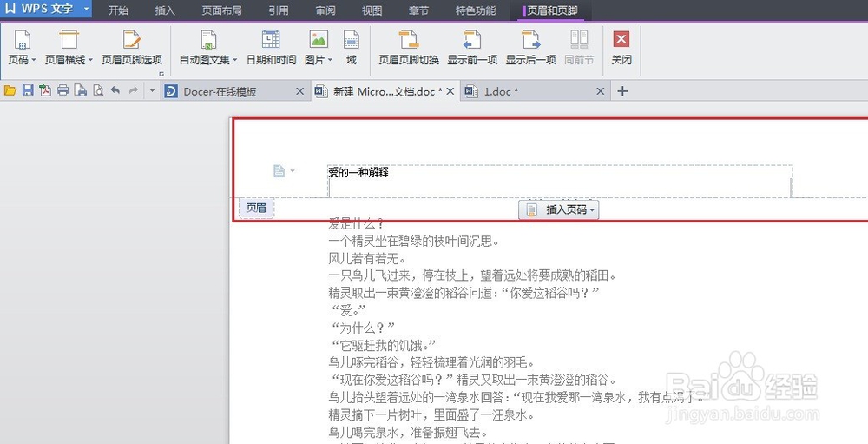Click the undo arrow
The image size is (868, 444).
tap(115, 90)
